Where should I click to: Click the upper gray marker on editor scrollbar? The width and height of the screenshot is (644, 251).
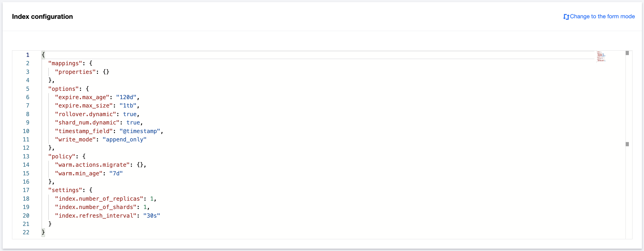pyautogui.click(x=627, y=53)
